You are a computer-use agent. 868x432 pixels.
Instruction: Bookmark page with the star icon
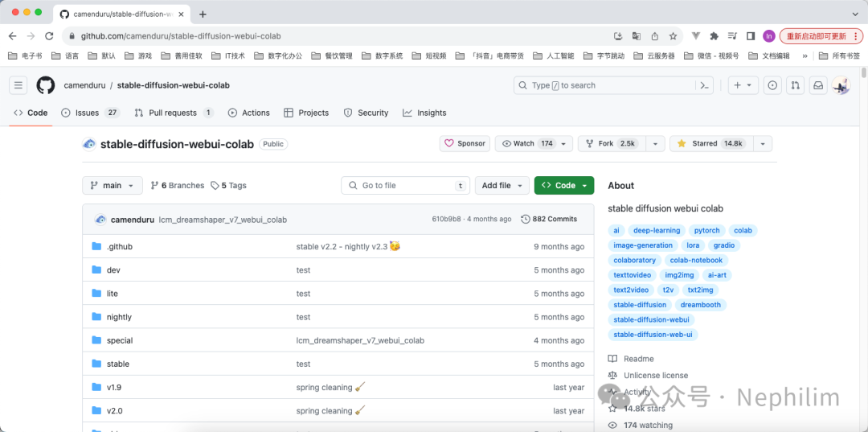click(673, 36)
